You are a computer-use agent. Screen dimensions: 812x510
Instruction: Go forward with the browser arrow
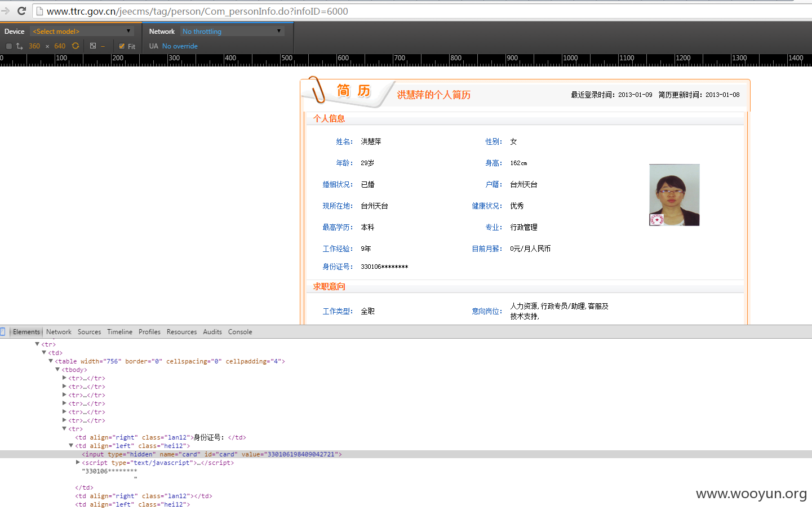point(5,11)
